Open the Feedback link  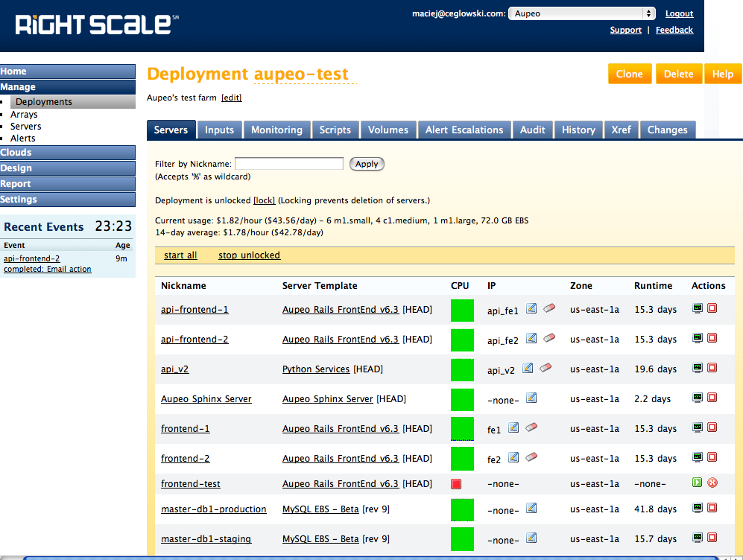pos(674,30)
